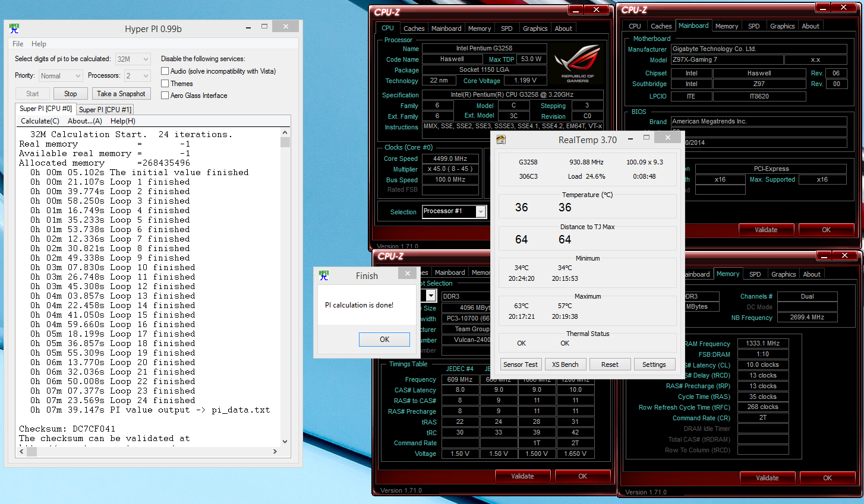Click the down arrow of the log's vertical scrollbar
Screen dimensions: 864x504
285,441
